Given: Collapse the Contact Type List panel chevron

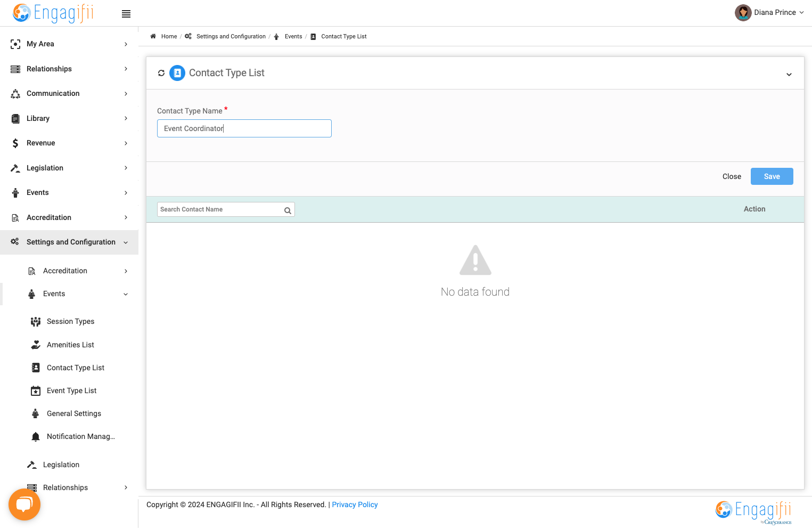Looking at the screenshot, I should coord(789,75).
